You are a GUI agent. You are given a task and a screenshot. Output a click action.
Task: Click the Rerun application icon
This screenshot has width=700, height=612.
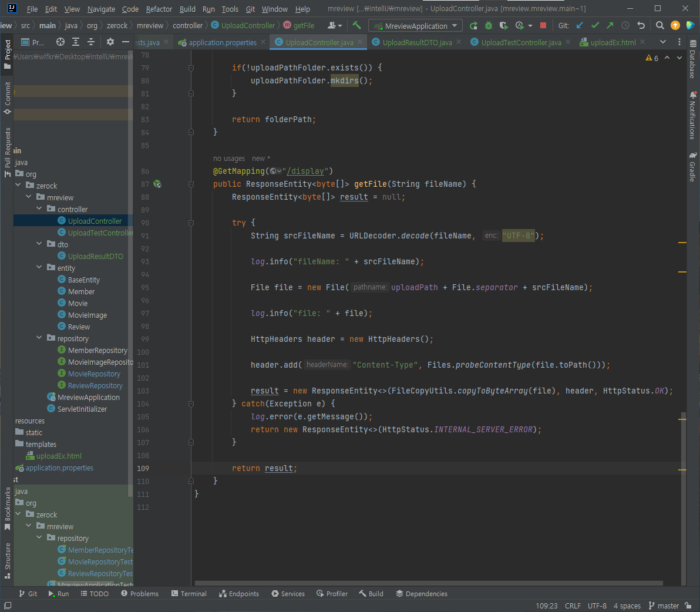[x=474, y=25]
